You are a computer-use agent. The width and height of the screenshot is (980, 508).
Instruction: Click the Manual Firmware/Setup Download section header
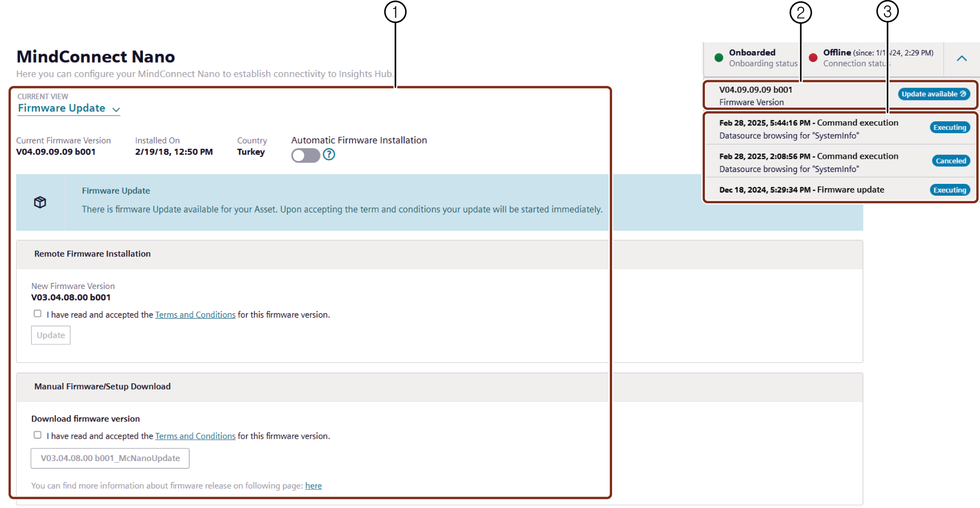(x=440, y=387)
